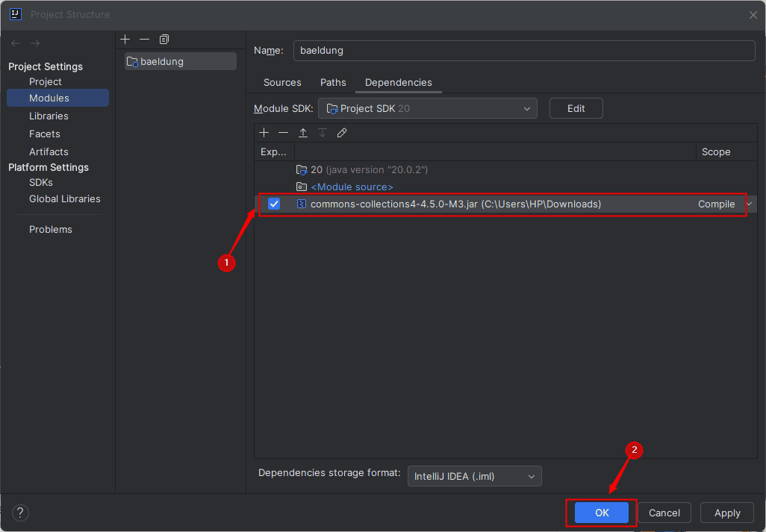Click the Cancel button

[x=664, y=513]
